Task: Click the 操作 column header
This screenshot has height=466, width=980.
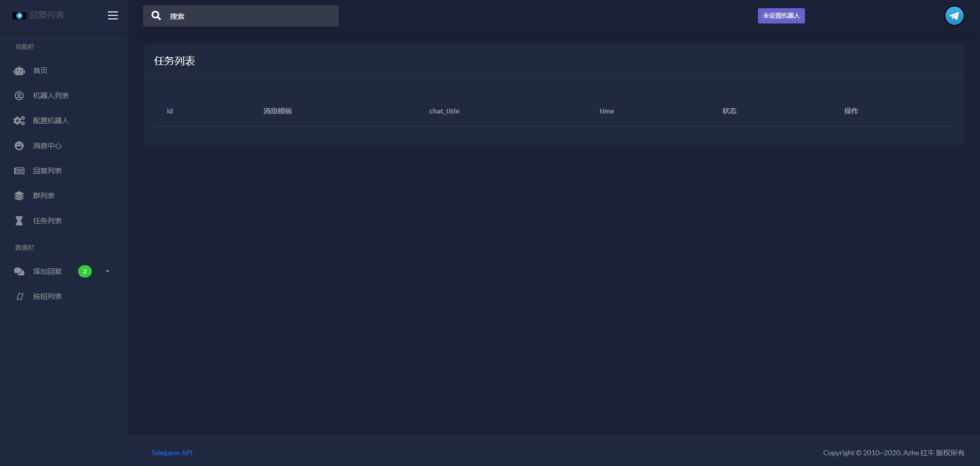Action: point(851,111)
